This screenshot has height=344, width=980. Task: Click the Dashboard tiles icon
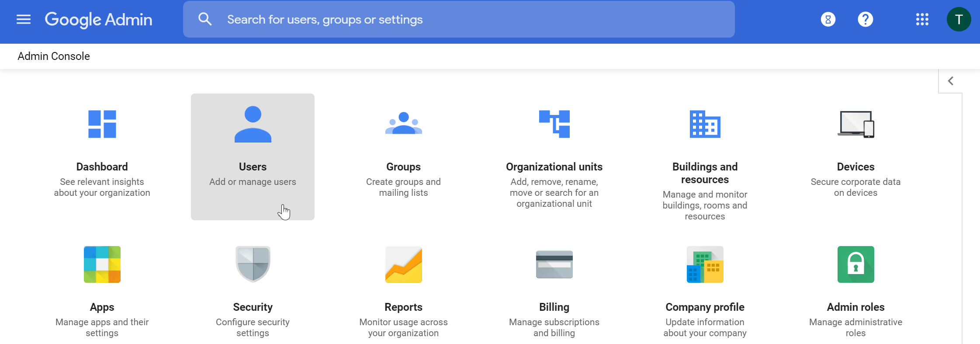(x=102, y=124)
